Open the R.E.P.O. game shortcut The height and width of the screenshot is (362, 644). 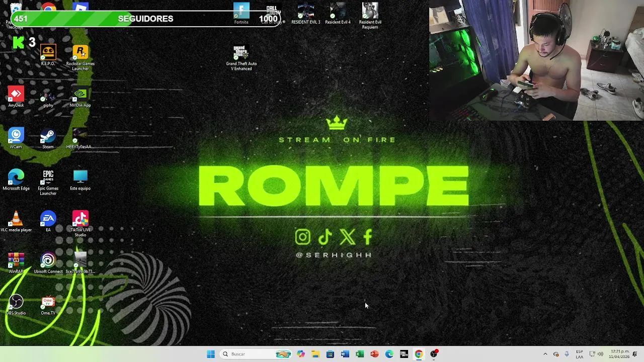pos(48,55)
